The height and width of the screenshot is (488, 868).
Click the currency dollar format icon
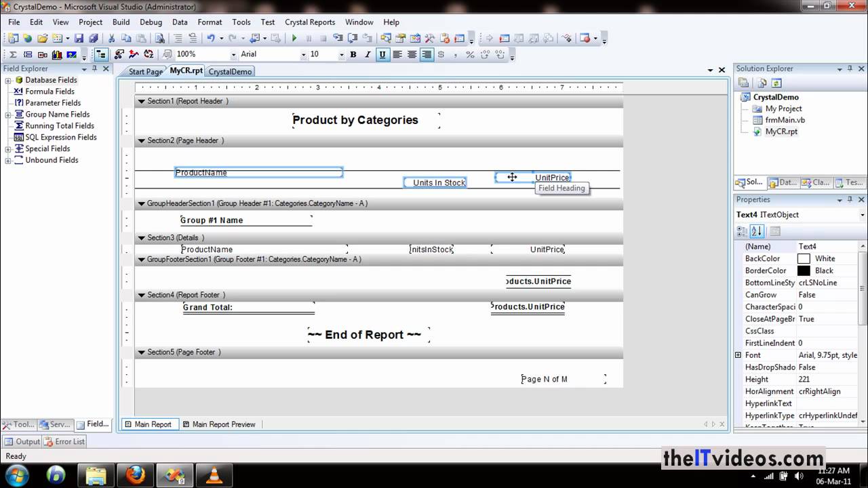[441, 54]
